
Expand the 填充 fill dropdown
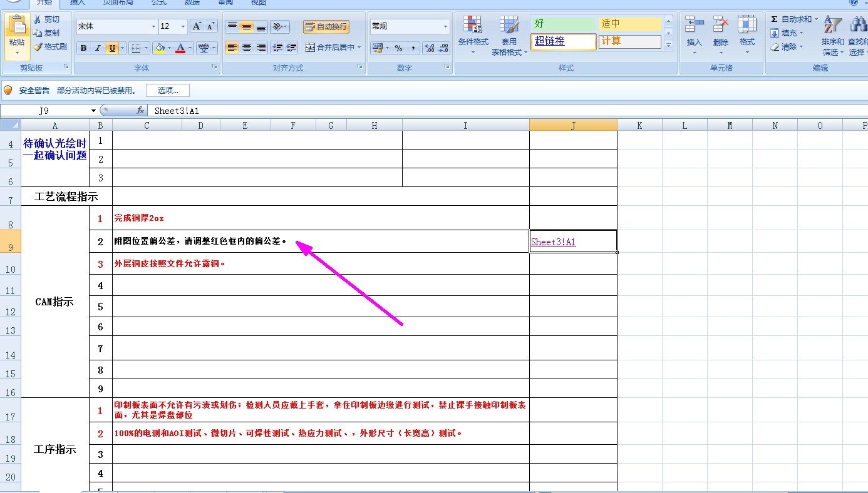point(801,33)
